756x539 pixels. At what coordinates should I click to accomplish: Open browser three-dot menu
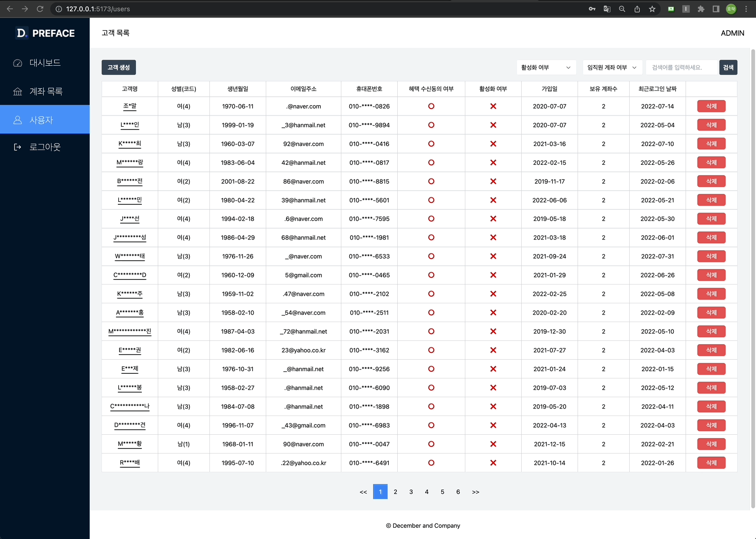tap(746, 9)
